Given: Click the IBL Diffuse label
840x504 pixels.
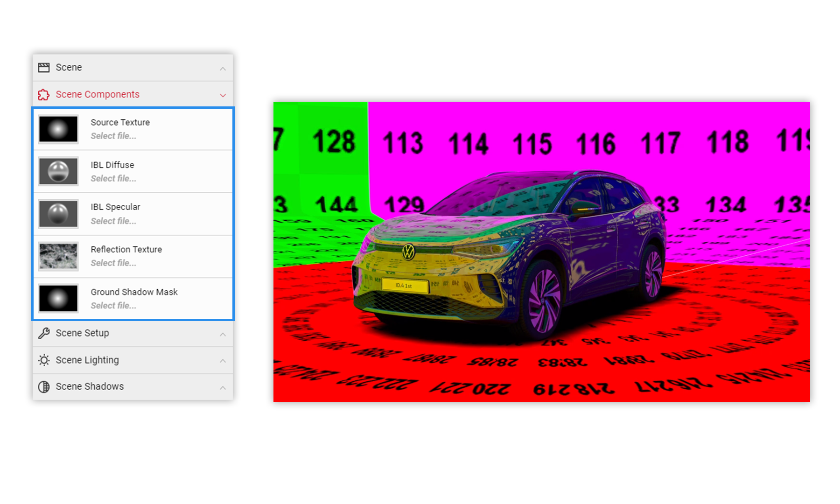Looking at the screenshot, I should [112, 165].
